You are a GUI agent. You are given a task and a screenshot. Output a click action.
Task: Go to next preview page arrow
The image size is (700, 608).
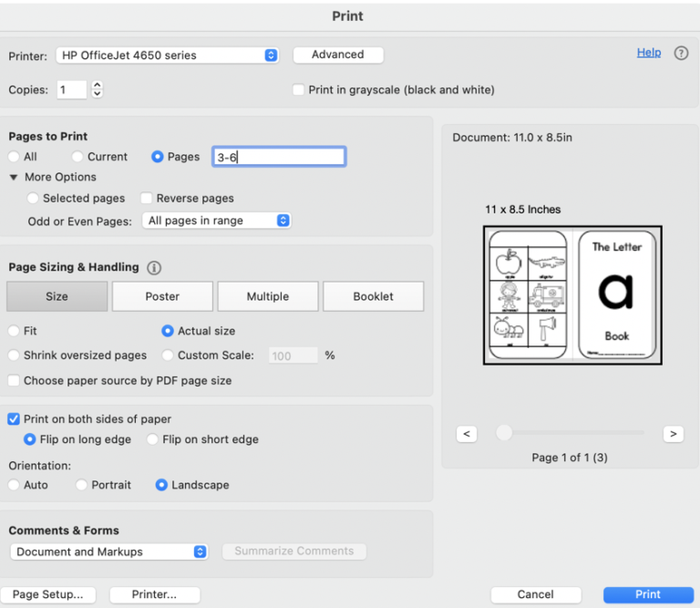pos(673,434)
